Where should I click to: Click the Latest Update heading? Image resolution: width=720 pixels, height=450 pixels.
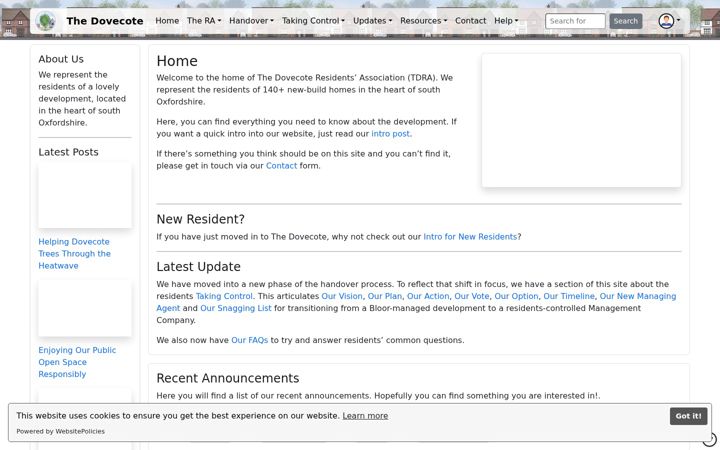point(198,267)
